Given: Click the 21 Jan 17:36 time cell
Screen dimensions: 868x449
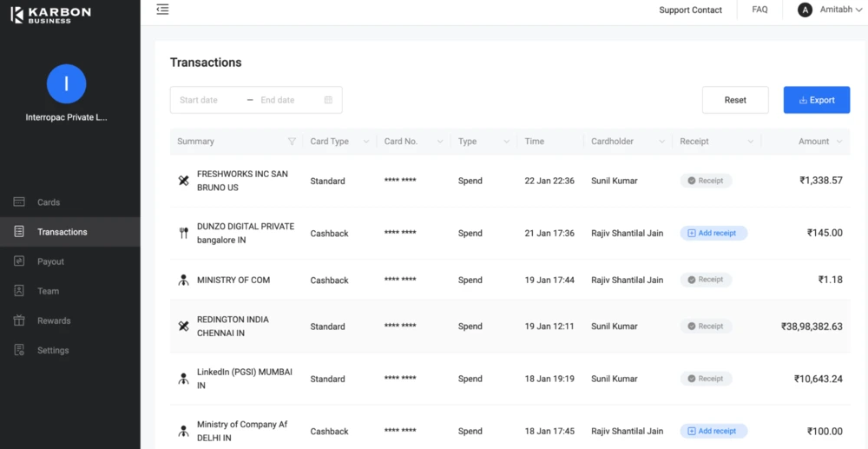Looking at the screenshot, I should tap(549, 233).
